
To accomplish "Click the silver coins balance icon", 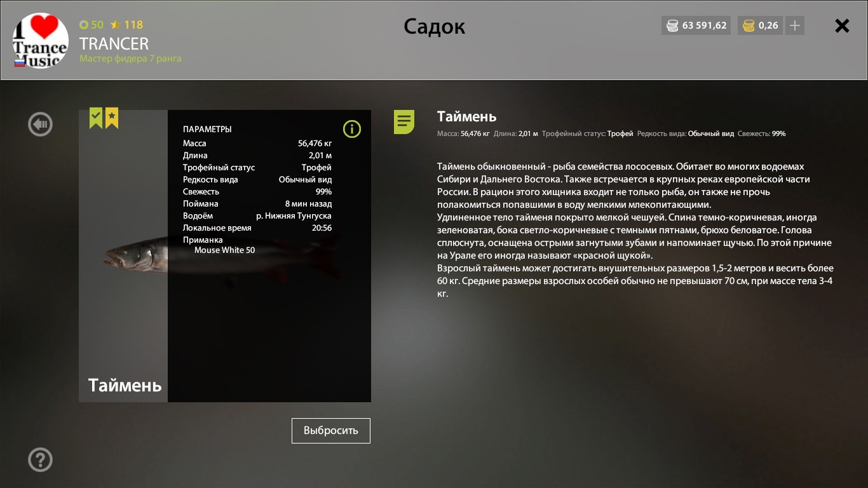I will pyautogui.click(x=672, y=26).
